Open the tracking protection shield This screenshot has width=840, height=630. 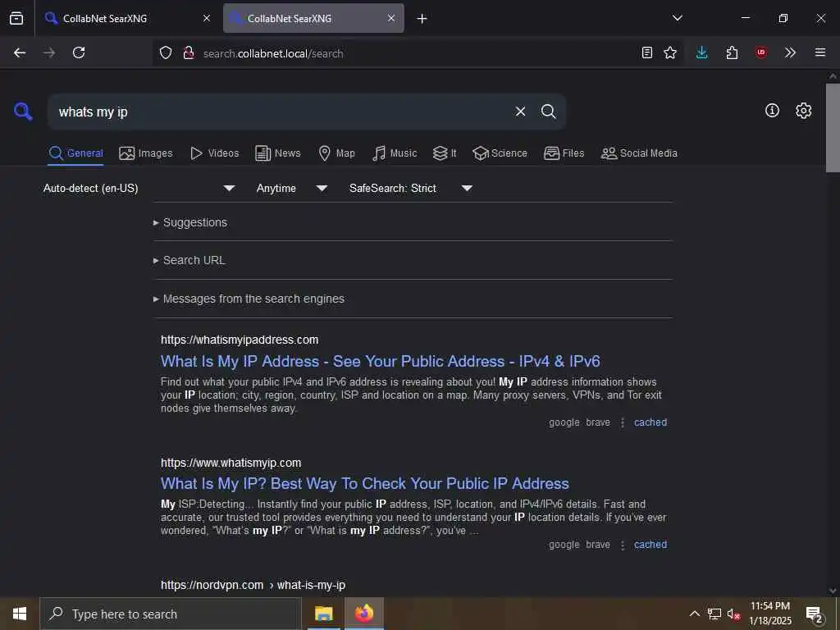point(166,53)
